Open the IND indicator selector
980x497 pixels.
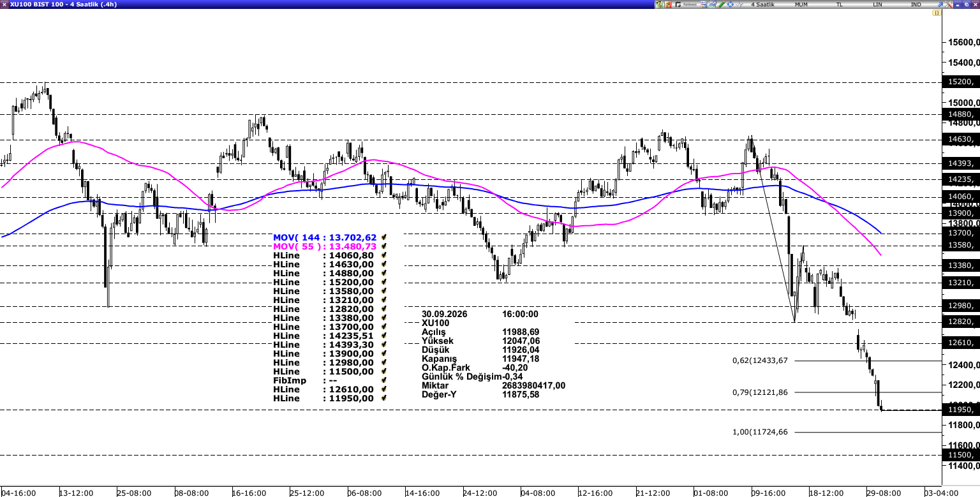click(916, 4)
